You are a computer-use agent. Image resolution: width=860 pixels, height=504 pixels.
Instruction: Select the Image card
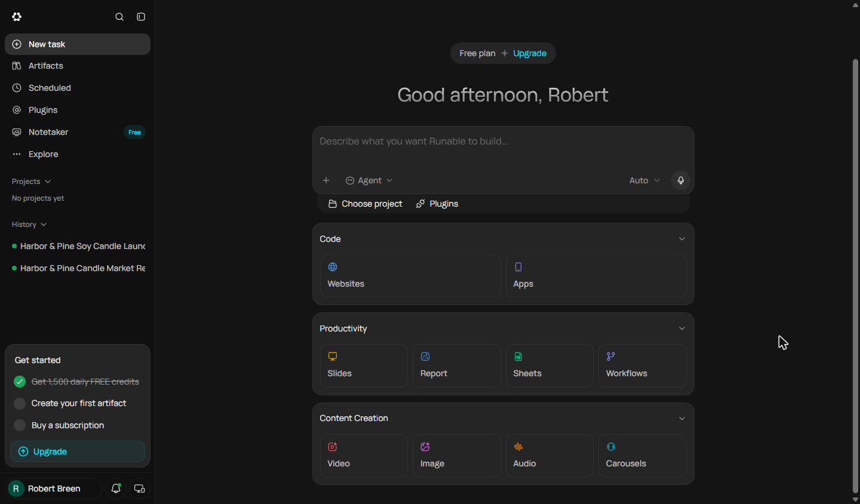[x=457, y=456]
